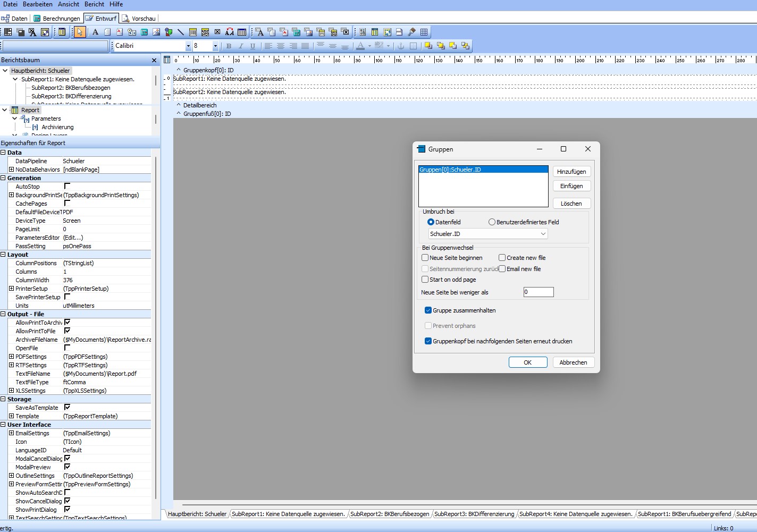Switch to the Vorschau tab
Viewport: 757px width, 532px height.
(139, 19)
